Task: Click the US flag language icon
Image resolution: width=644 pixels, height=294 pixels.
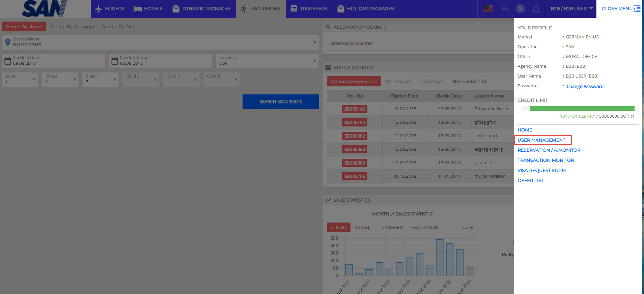Action: [x=488, y=9]
